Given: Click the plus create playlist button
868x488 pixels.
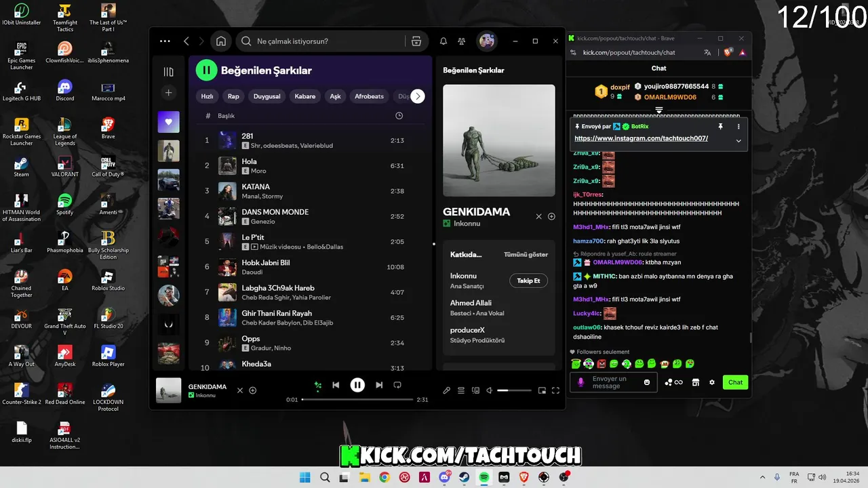Looking at the screenshot, I should click(169, 93).
